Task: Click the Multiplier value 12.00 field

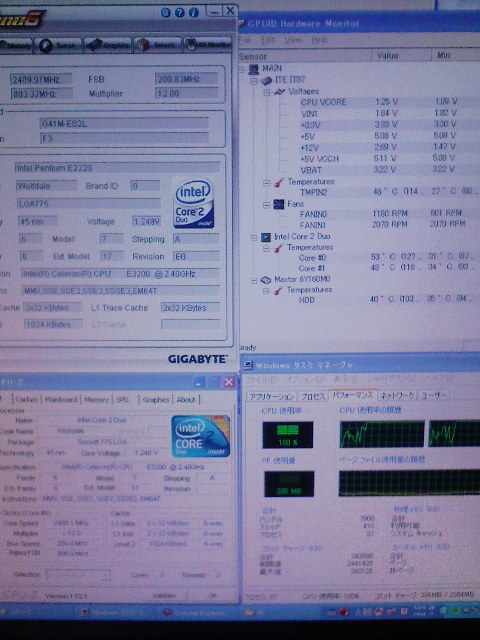Action: coord(186,93)
